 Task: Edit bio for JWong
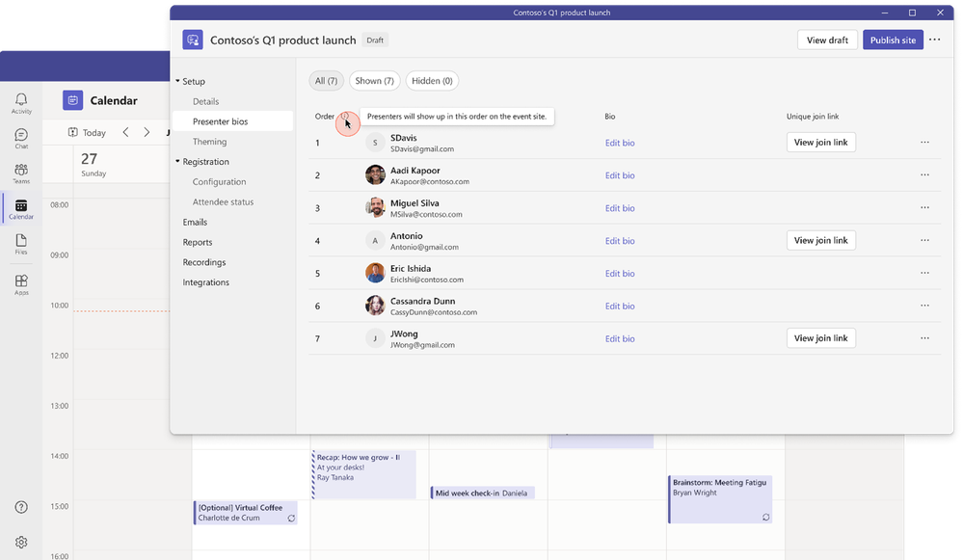coord(620,338)
